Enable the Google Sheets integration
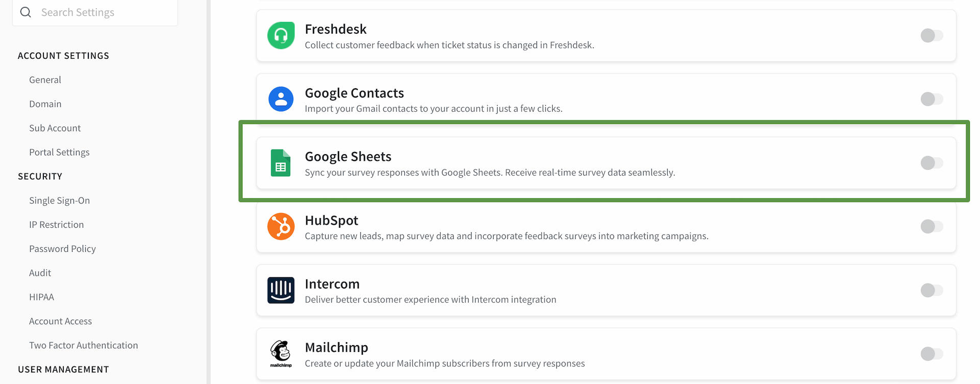Viewport: 980px width, 384px height. point(932,163)
